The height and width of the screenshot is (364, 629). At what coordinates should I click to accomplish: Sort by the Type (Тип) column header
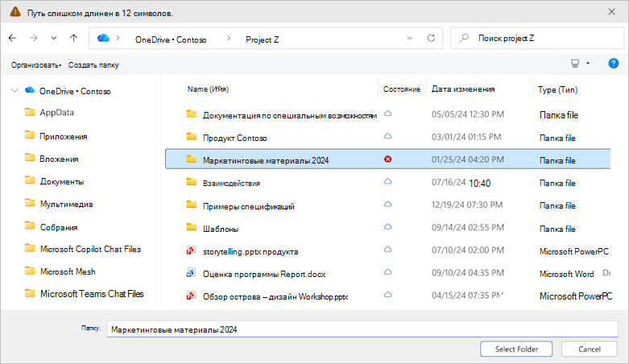[x=557, y=89]
